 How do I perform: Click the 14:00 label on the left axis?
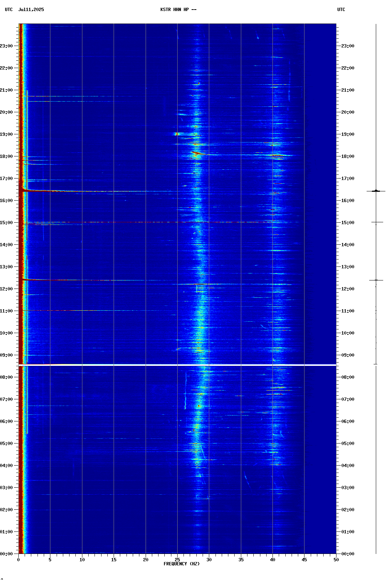[6, 245]
